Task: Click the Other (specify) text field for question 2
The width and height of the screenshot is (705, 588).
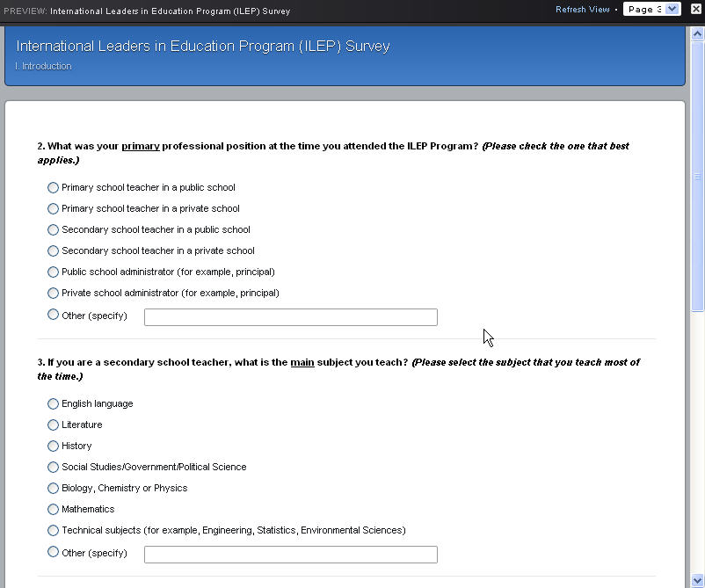Action: pyautogui.click(x=290, y=317)
